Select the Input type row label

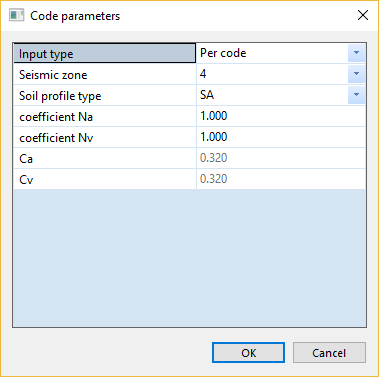click(105, 53)
